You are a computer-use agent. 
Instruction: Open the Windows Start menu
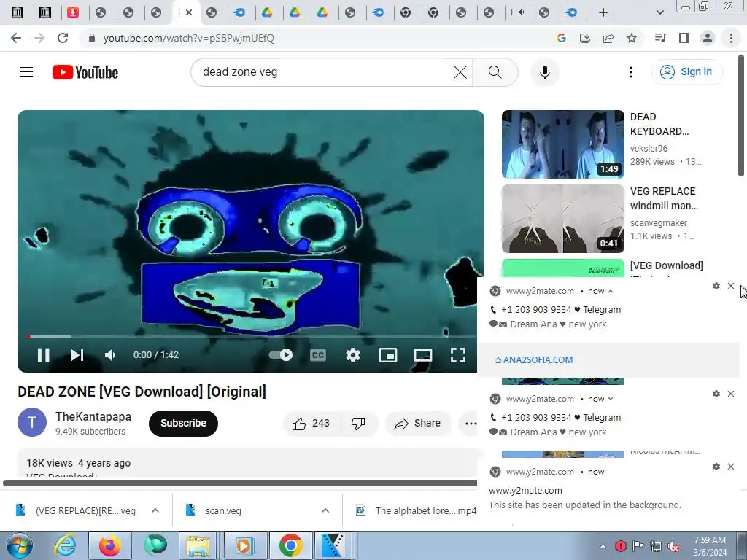[x=19, y=545]
